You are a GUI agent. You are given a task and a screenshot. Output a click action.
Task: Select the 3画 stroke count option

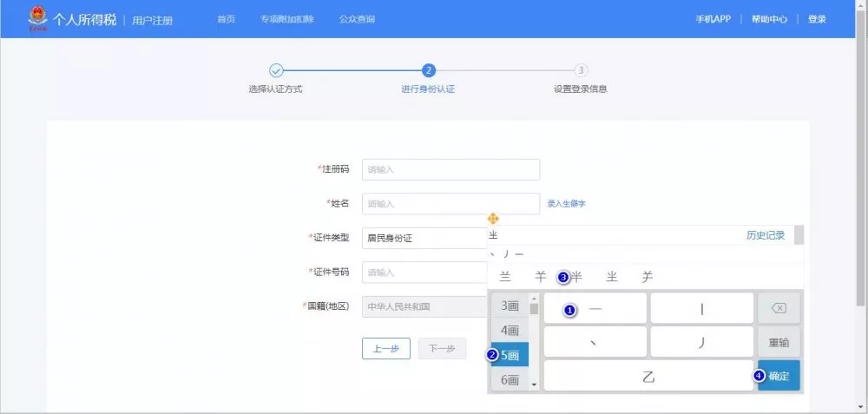click(510, 306)
